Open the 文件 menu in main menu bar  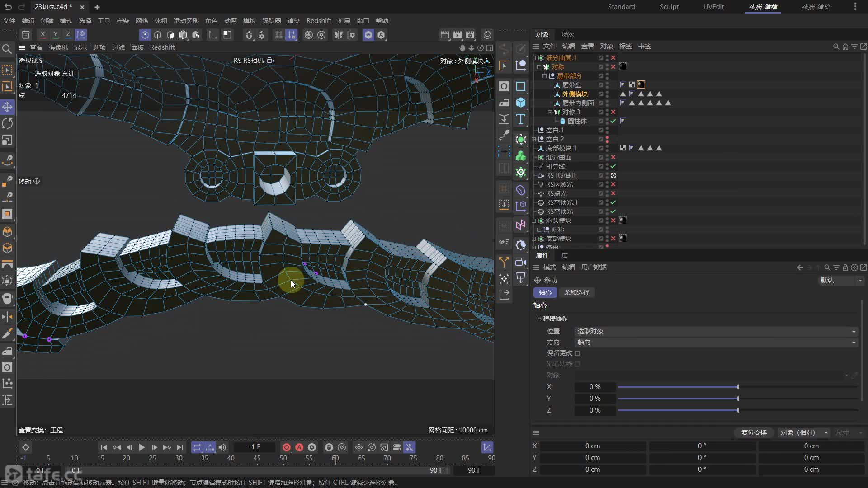9,21
